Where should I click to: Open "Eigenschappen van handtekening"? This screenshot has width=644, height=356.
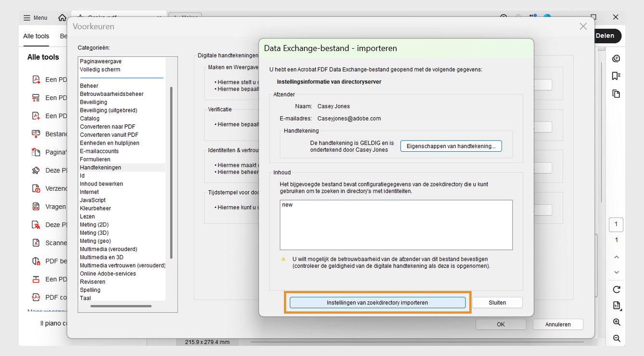click(451, 146)
